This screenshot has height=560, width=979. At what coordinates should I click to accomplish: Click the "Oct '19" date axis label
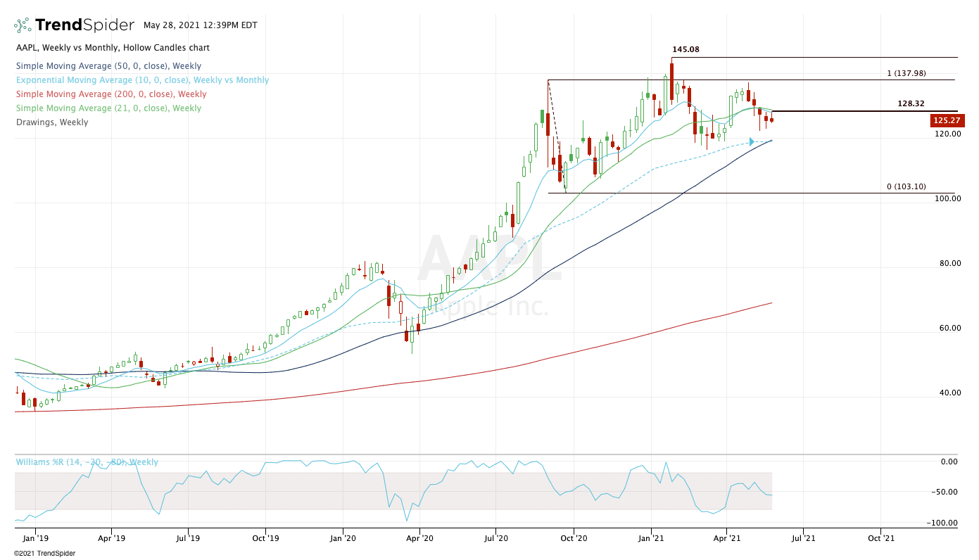coord(265,538)
